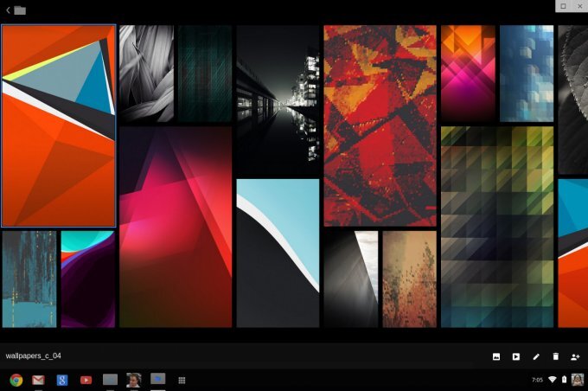Launch YouTube from the shelf
Image resolution: width=588 pixels, height=391 pixels.
coord(86,380)
